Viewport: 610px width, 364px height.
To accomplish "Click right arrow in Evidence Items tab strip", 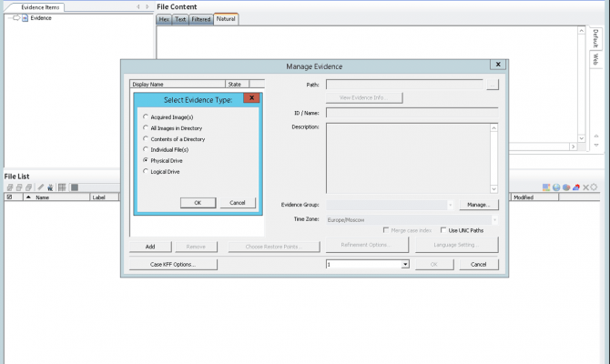I will point(147,6).
